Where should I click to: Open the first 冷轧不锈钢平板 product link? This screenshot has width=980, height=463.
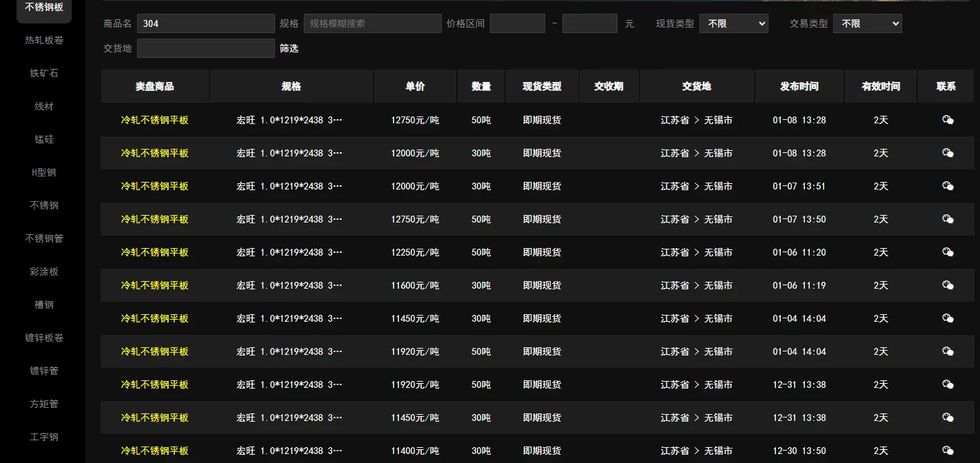coord(154,120)
